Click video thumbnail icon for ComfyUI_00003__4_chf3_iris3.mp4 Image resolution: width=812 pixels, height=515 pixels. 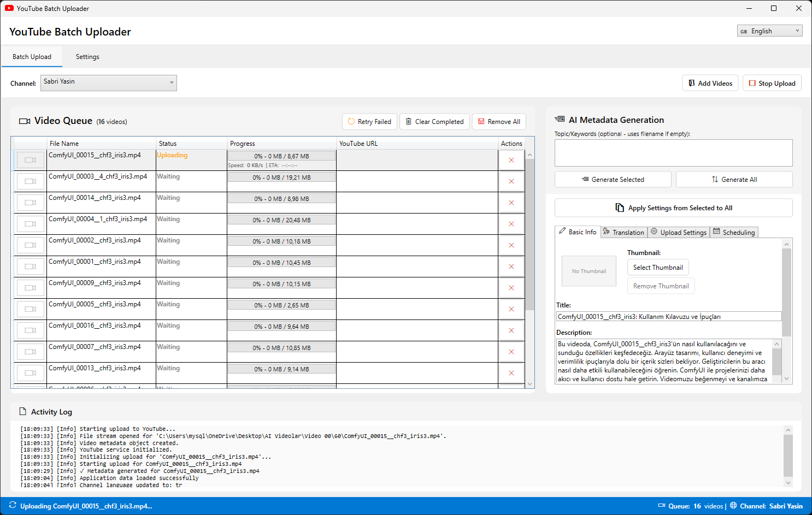point(31,181)
